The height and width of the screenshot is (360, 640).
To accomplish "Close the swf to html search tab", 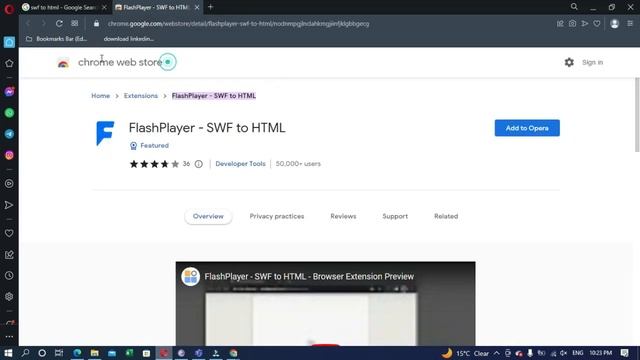I will click(104, 7).
